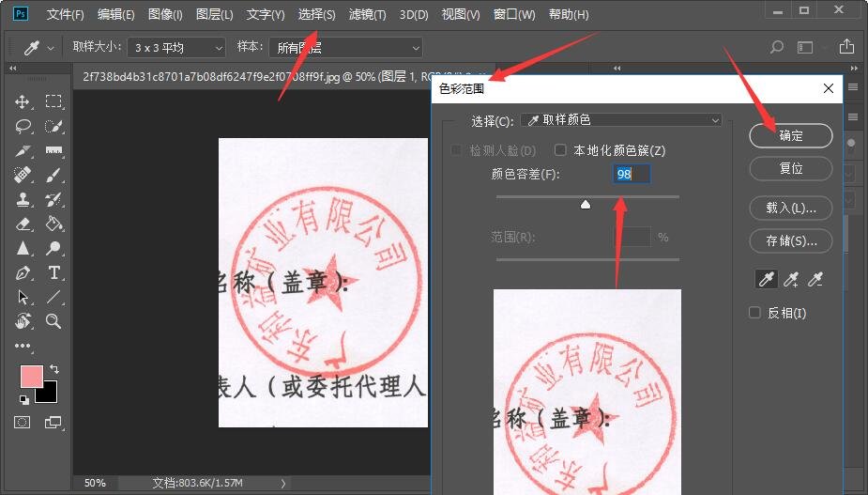868x495 pixels.
Task: Select the Pen tool
Action: (23, 272)
